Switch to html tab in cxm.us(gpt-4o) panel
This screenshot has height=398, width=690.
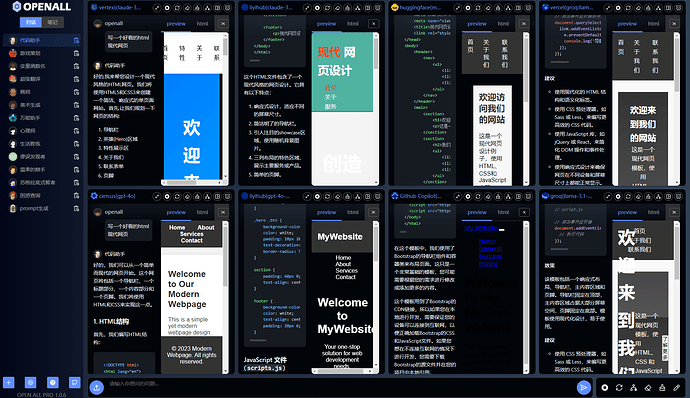tap(202, 212)
